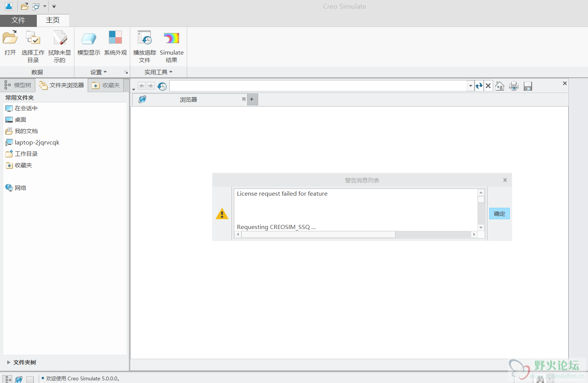Viewport: 588px width, 383px height.
Task: Click browser forward arrow
Action: pos(151,86)
